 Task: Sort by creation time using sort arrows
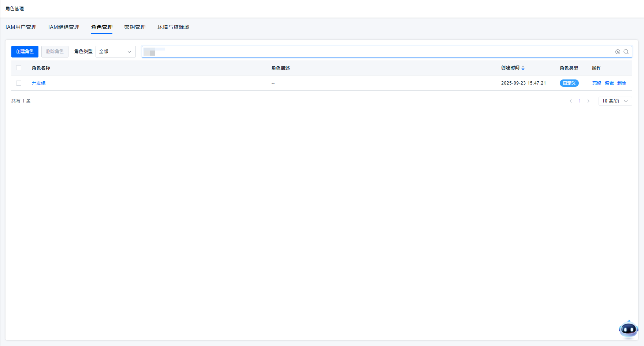[x=523, y=68]
